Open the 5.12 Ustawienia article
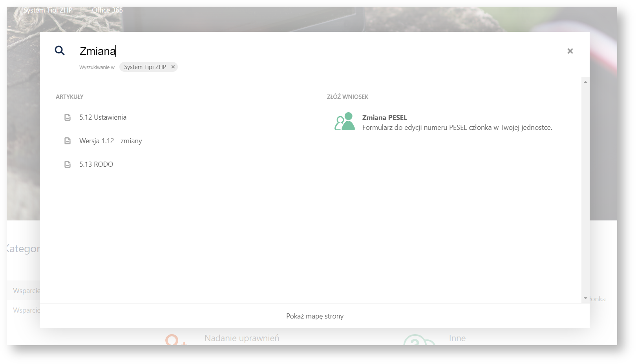Image resolution: width=636 pixels, height=364 pixels. [102, 117]
